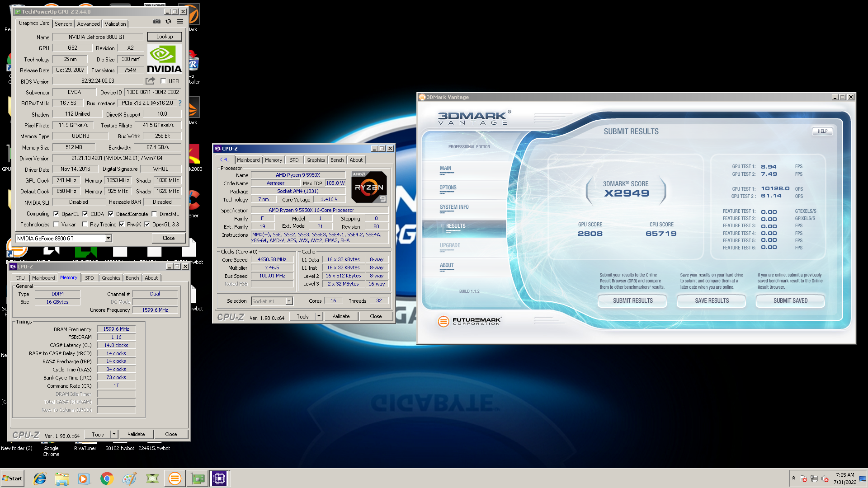Open the Sensors tab in GPU-Z

tap(63, 24)
